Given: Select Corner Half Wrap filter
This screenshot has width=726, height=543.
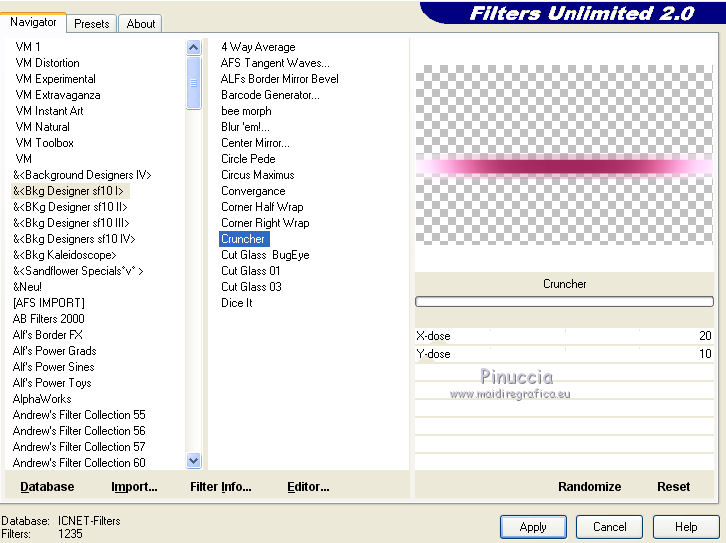Looking at the screenshot, I should [262, 207].
